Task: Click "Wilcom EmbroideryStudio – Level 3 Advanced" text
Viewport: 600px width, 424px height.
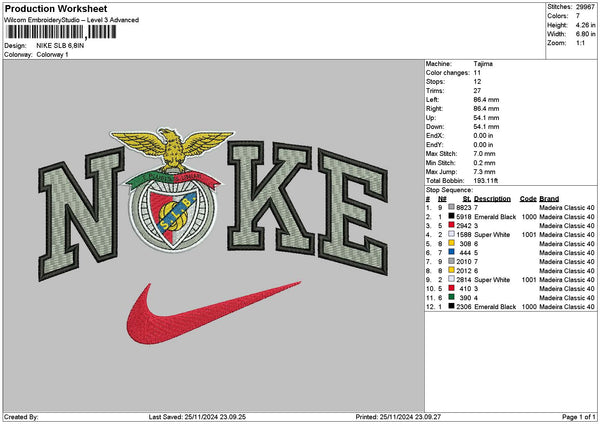Action: (x=71, y=20)
